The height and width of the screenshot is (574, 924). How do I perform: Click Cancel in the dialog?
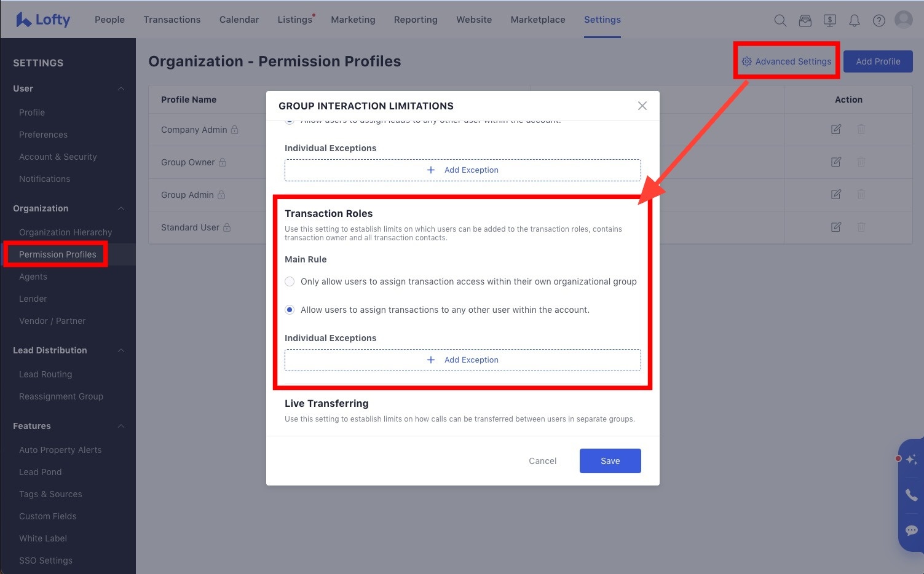click(x=542, y=461)
